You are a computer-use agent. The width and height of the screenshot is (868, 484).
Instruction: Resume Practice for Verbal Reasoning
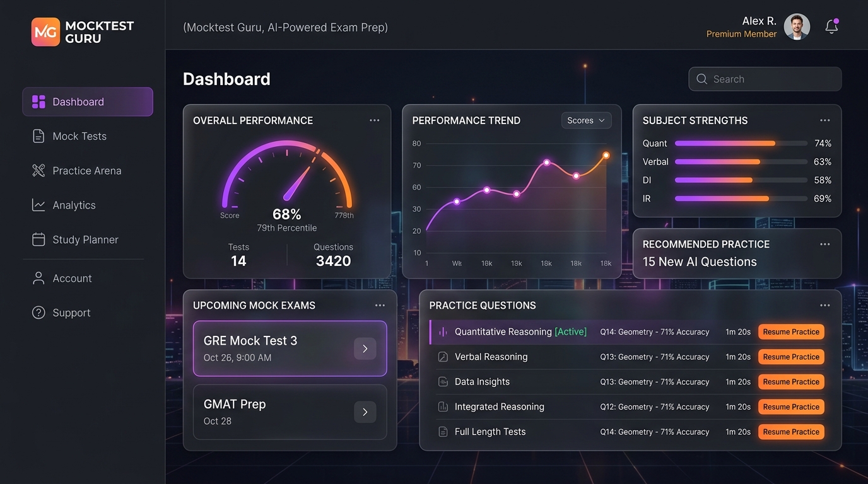[791, 357]
